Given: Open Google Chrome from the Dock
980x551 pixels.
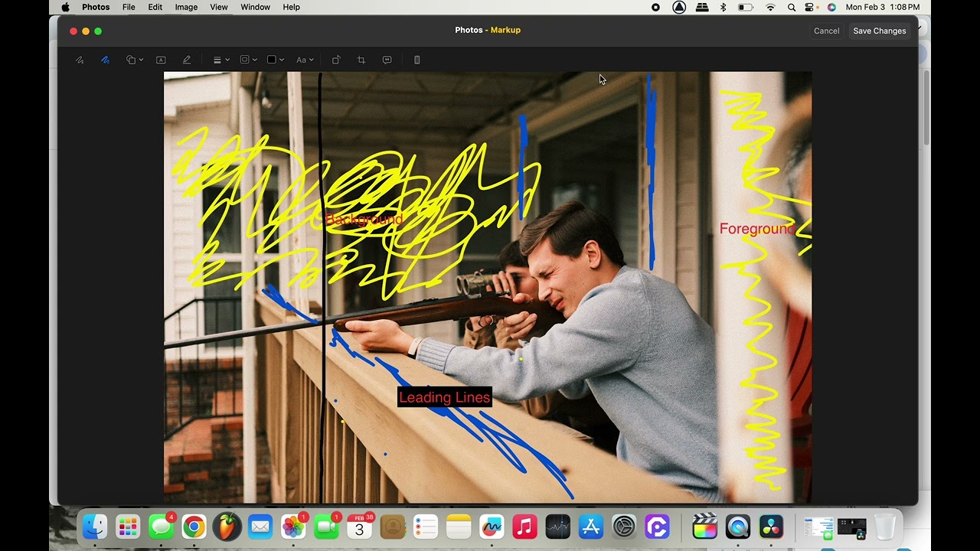Looking at the screenshot, I should pyautogui.click(x=194, y=527).
